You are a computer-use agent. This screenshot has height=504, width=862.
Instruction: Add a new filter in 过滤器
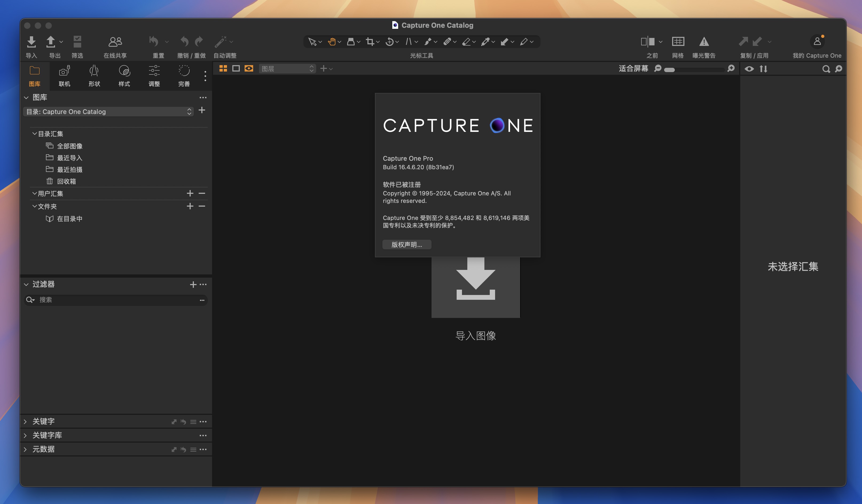[193, 285]
